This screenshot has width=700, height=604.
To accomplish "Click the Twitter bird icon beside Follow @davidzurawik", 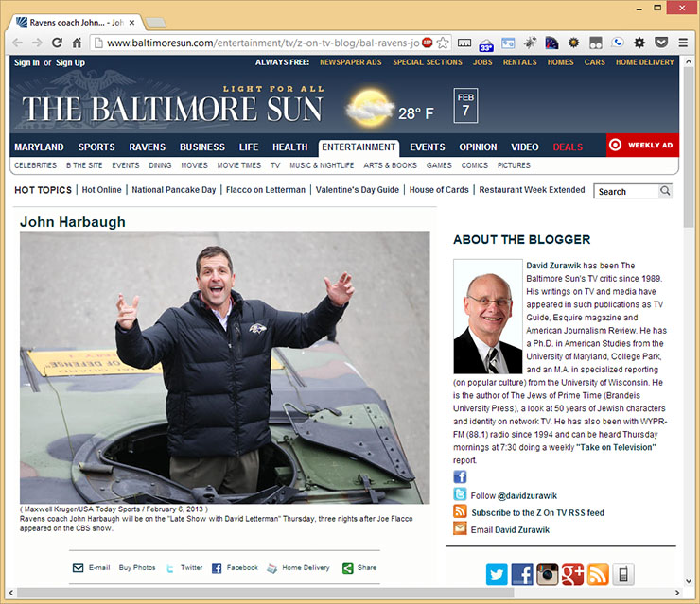I will [x=460, y=494].
